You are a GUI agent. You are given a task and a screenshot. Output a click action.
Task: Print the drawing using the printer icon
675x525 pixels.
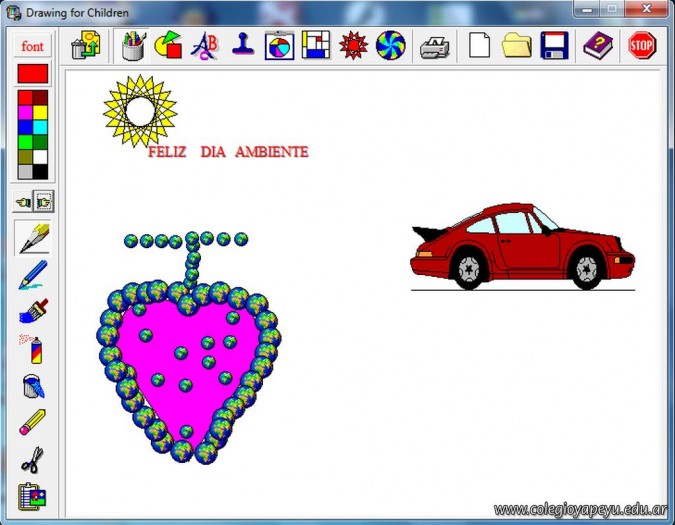435,45
